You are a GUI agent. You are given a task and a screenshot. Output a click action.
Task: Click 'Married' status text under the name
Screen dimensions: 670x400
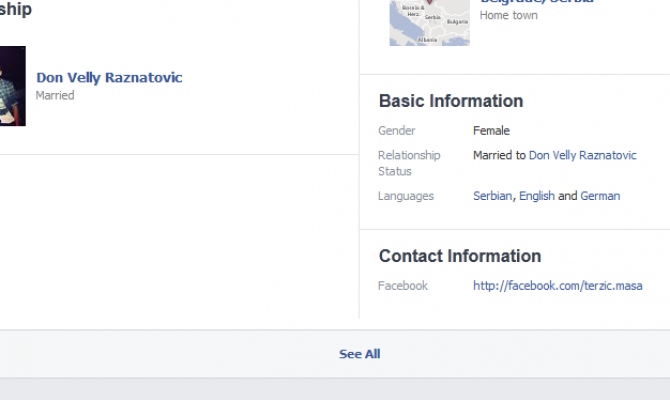(55, 96)
